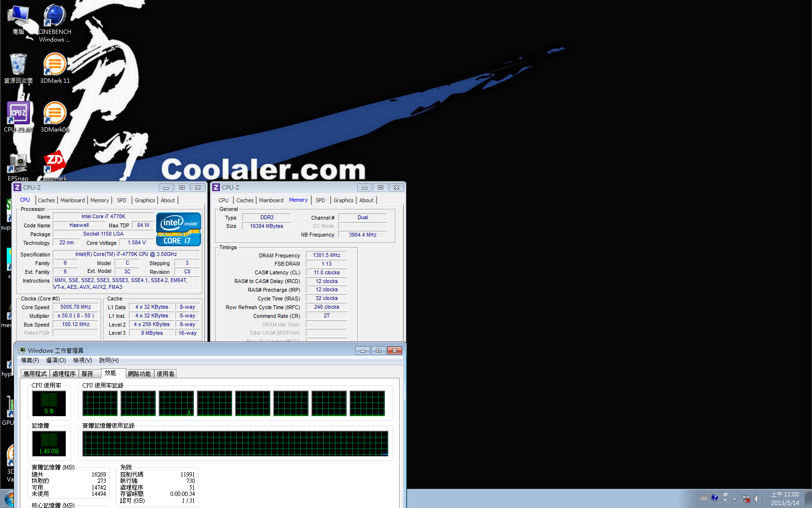Click the DRAM Frequency 1301.5 MHz value
Screen dimensions: 812x508
click(327, 255)
